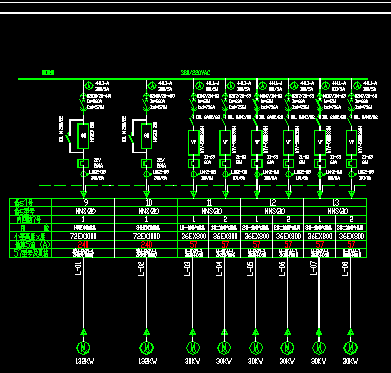Click the motor symbol below feeder L-01
The height and width of the screenshot is (373, 391).
point(83,348)
